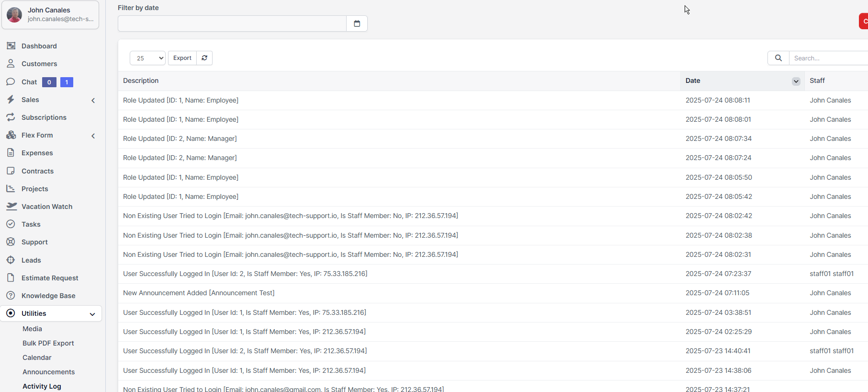The image size is (868, 392).
Task: Expand the Sales submenu
Action: coord(93,100)
